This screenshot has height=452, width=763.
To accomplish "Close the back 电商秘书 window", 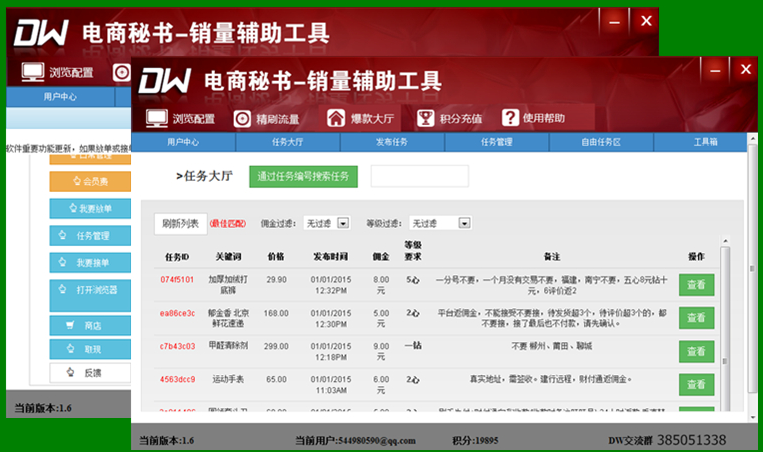I will [x=646, y=21].
